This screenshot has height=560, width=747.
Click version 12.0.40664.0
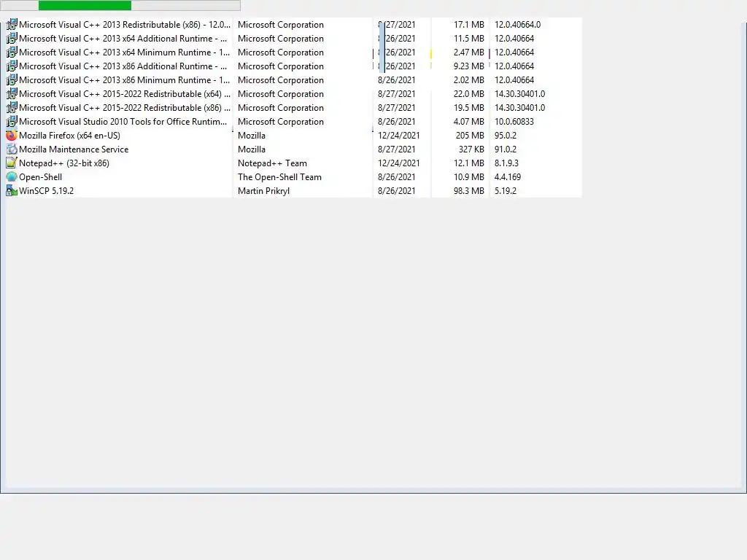click(517, 24)
